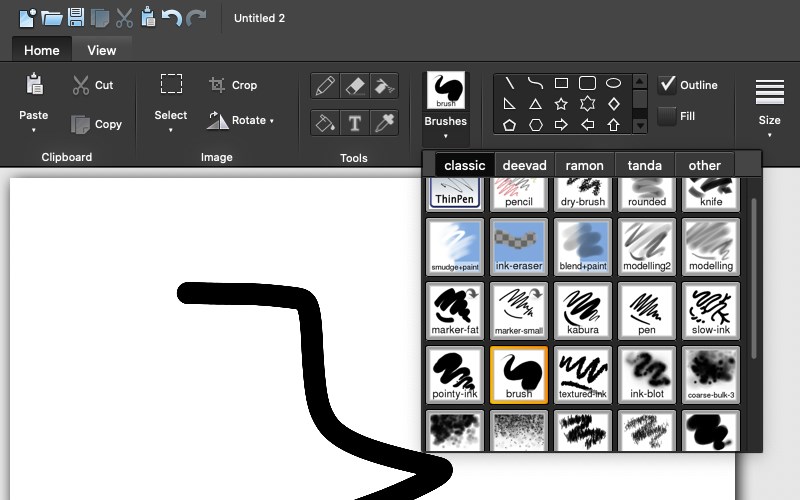Choose the isosceles triangle shape
800x500 pixels.
(x=535, y=104)
